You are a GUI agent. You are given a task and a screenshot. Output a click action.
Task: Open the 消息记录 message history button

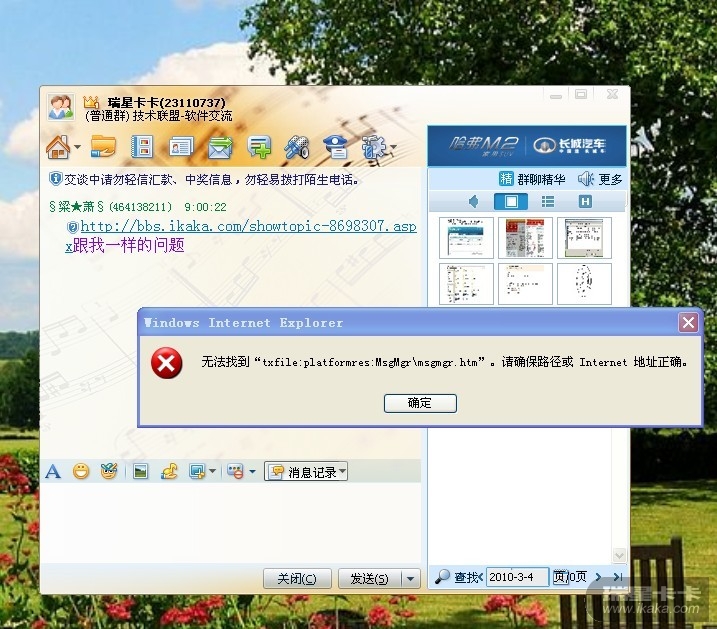click(306, 472)
